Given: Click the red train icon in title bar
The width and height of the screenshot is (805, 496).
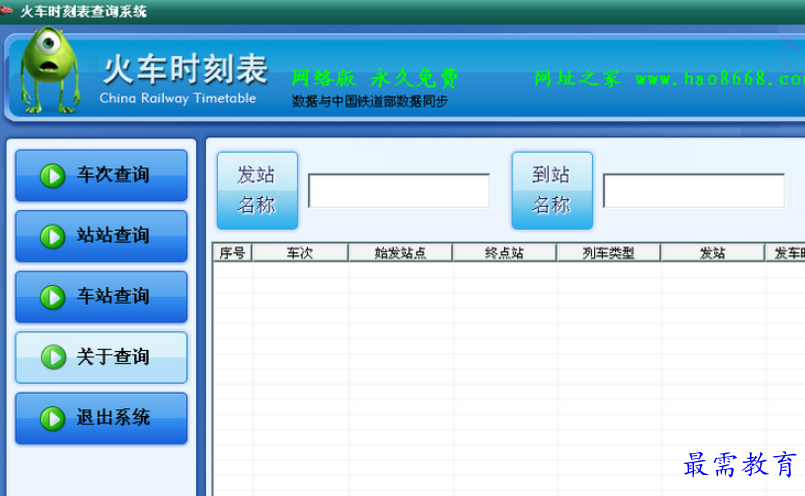Looking at the screenshot, I should click(x=6, y=10).
